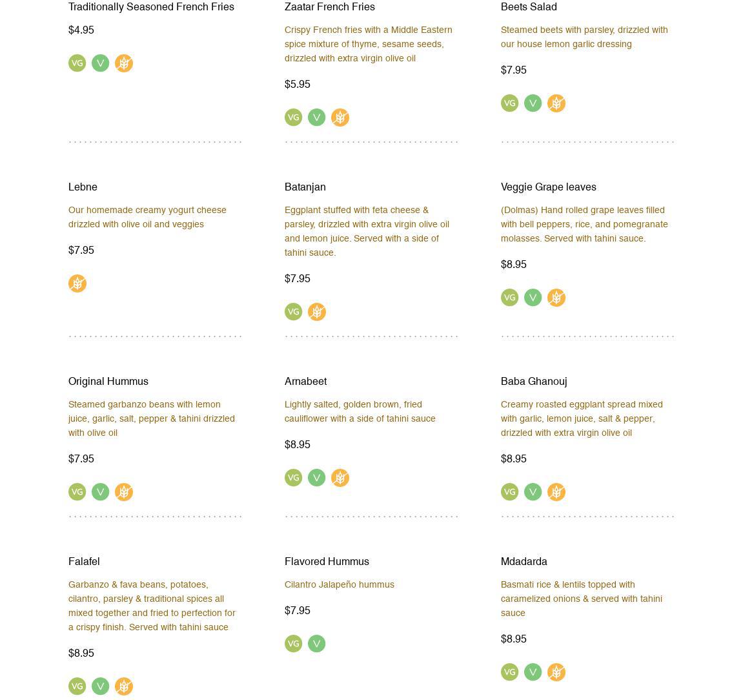Screen dimensions: 743x700
Task: Click the VG badge under Falafel
Action: pyautogui.click(x=77, y=686)
